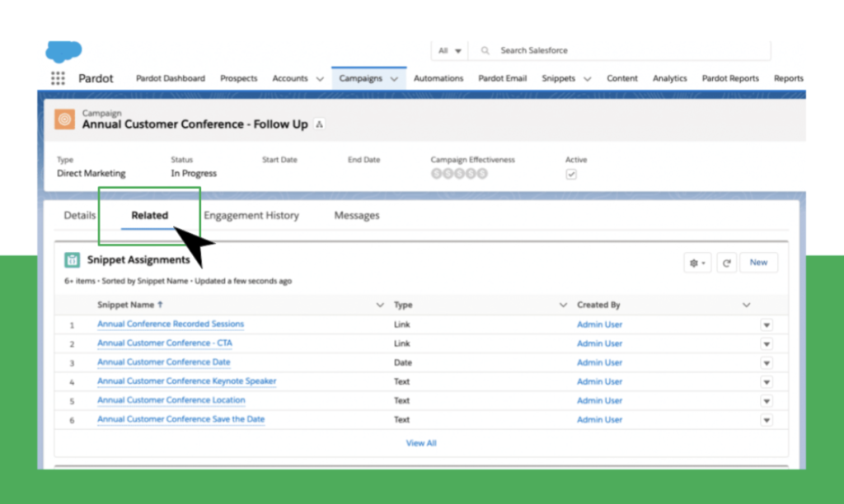Screen dimensions: 844x504
Task: Open Annual Customer Conference Date snippet
Action: 164,362
